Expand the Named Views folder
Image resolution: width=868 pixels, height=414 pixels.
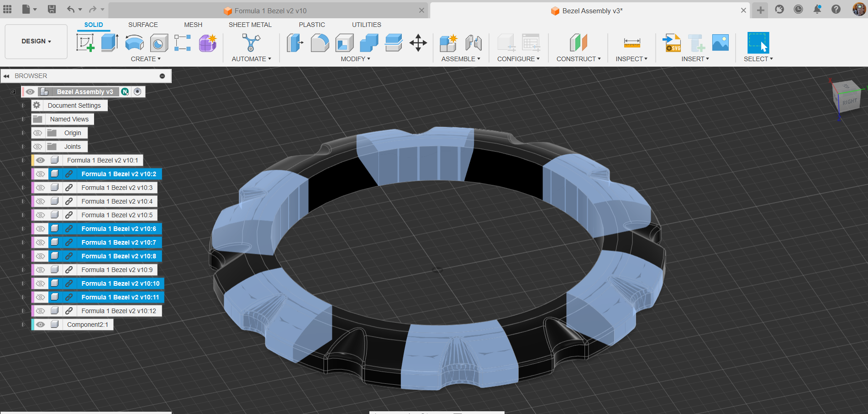click(x=23, y=119)
